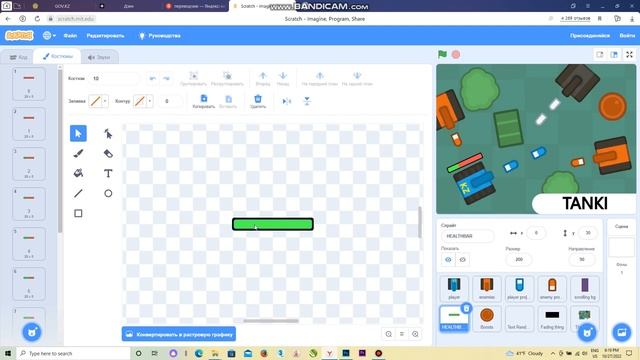Switch to large stage layout
The width and height of the screenshot is (640, 360).
[614, 55]
